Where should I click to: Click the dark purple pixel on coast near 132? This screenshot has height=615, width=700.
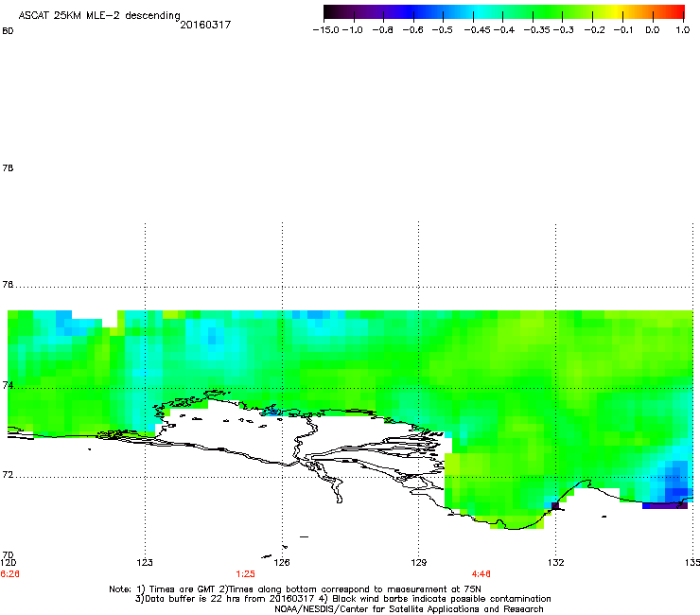555,505
